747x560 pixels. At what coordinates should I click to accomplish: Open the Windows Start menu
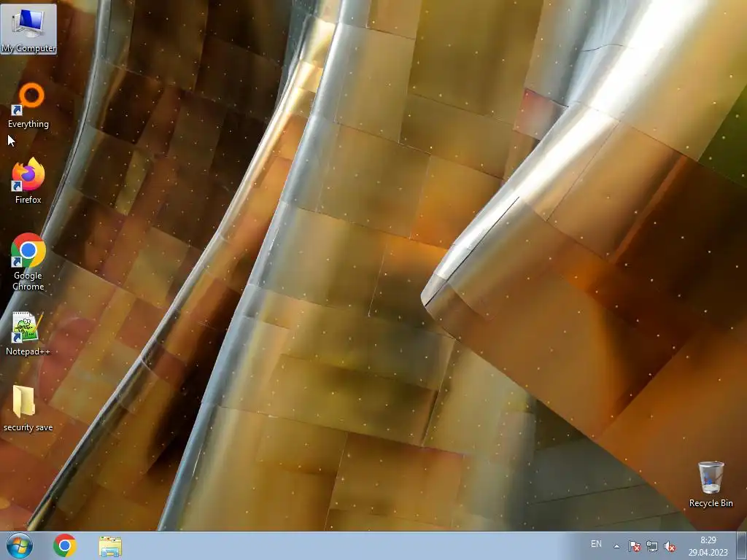20,546
